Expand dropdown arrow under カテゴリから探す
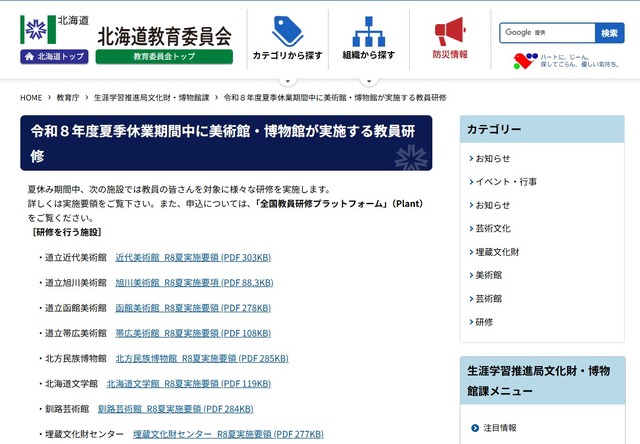The height and width of the screenshot is (444, 640). click(288, 81)
